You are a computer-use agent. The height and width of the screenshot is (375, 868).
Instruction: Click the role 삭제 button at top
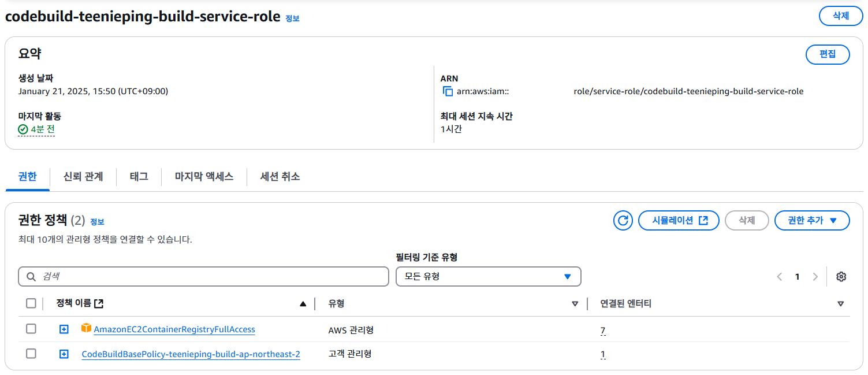point(841,16)
